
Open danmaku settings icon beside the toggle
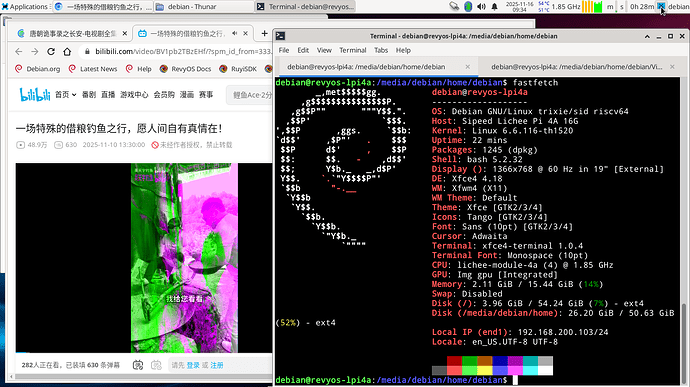[156, 365]
